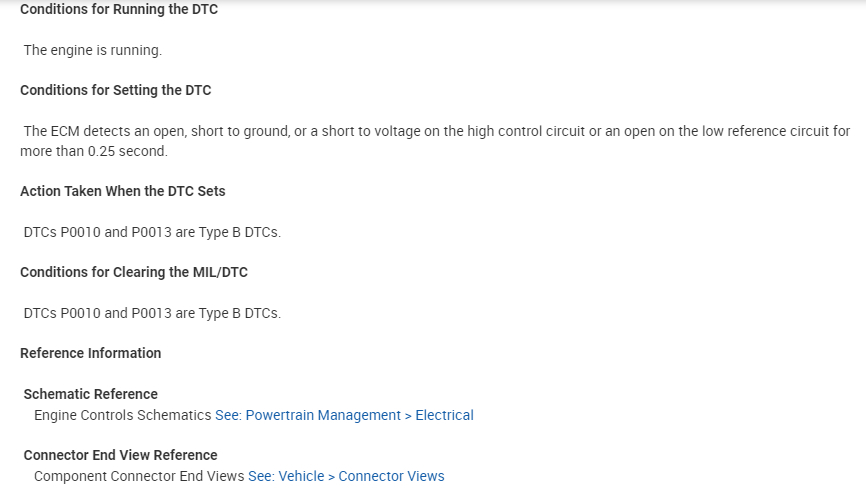Open the Vehicle > Connector Views link
Screen dimensions: 866x501
[x=346, y=476]
